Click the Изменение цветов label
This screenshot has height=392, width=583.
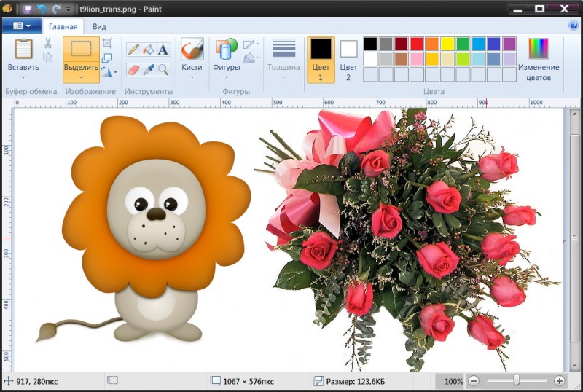(539, 72)
